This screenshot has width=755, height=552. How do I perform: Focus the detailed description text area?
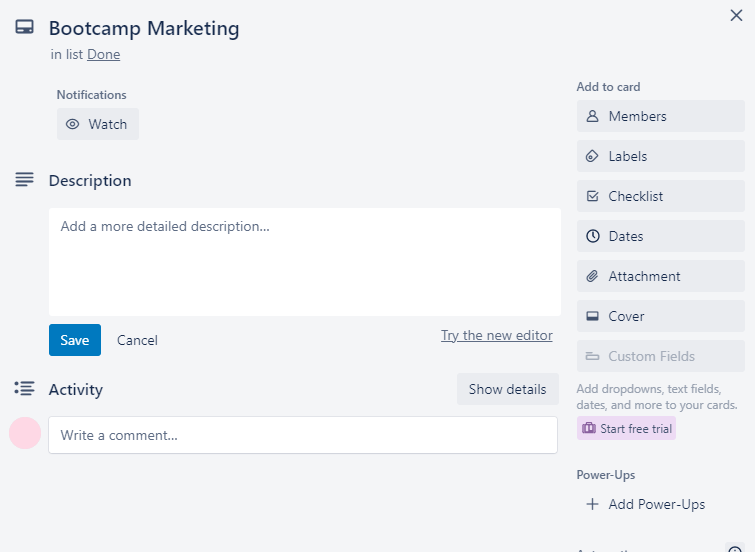305,262
